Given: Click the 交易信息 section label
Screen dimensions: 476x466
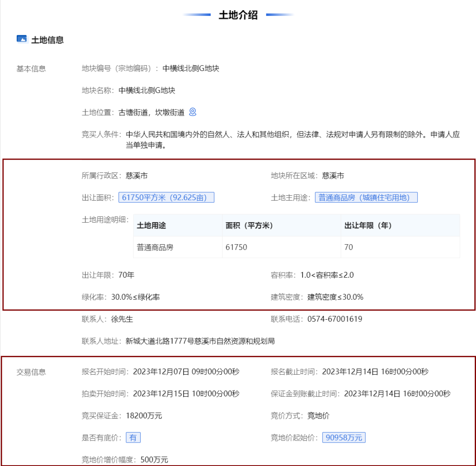Looking at the screenshot, I should point(31,372).
